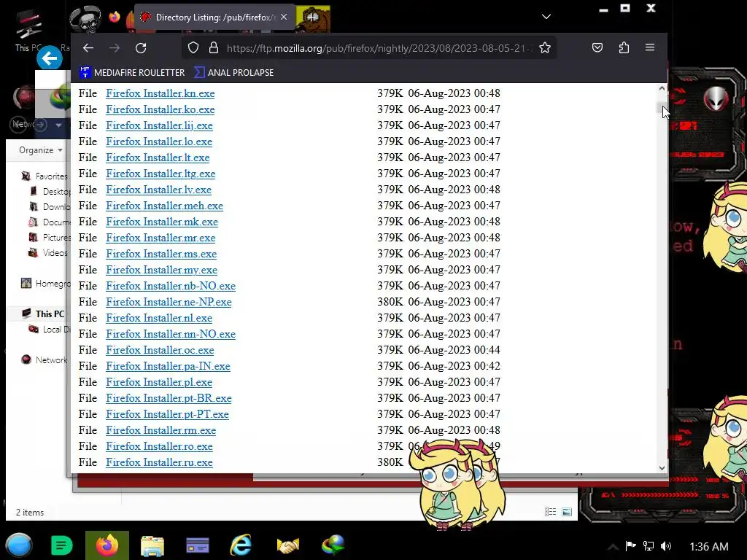Open Internet Explorer from taskbar
Image resolution: width=747 pixels, height=560 pixels.
click(x=241, y=545)
